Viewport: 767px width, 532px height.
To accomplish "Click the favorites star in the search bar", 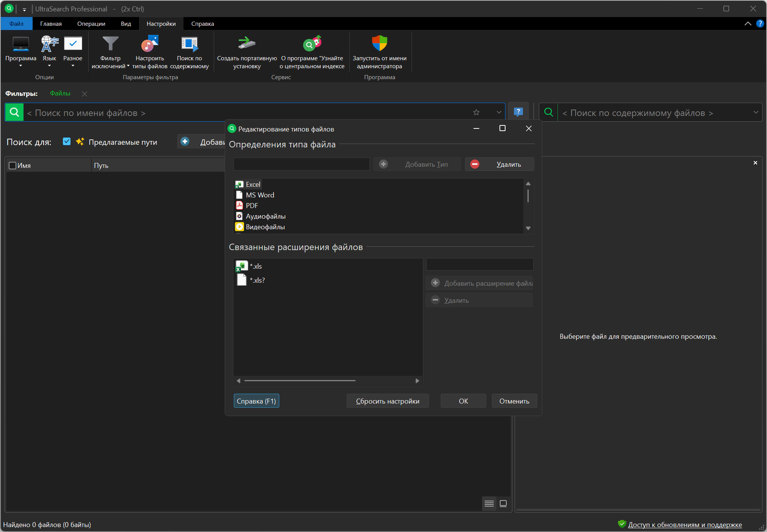I will 476,113.
